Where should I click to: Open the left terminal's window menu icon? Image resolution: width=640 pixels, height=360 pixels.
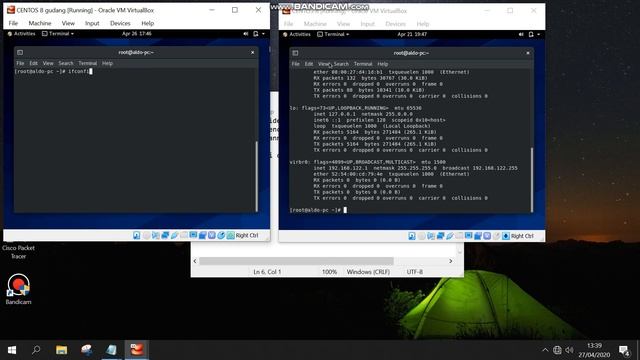pyautogui.click(x=20, y=52)
